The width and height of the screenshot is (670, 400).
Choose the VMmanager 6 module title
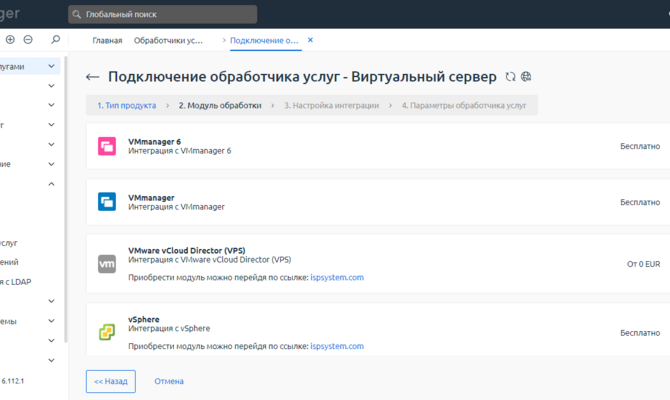(155, 141)
